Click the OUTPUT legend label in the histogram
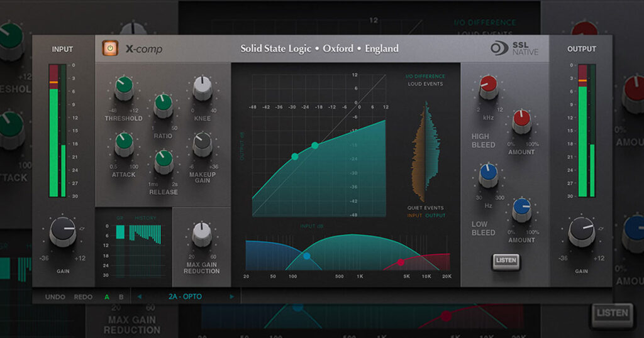Screen dimensions: 644x338 click(x=435, y=215)
